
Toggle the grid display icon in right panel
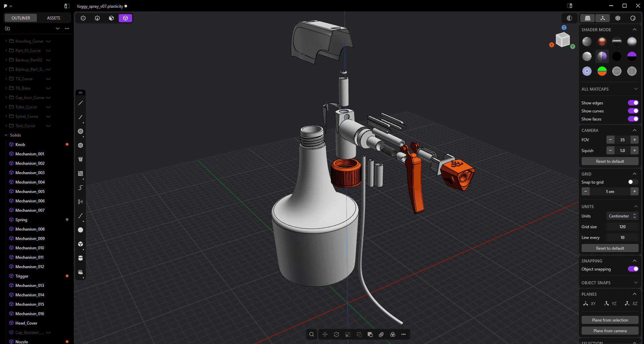588,18
